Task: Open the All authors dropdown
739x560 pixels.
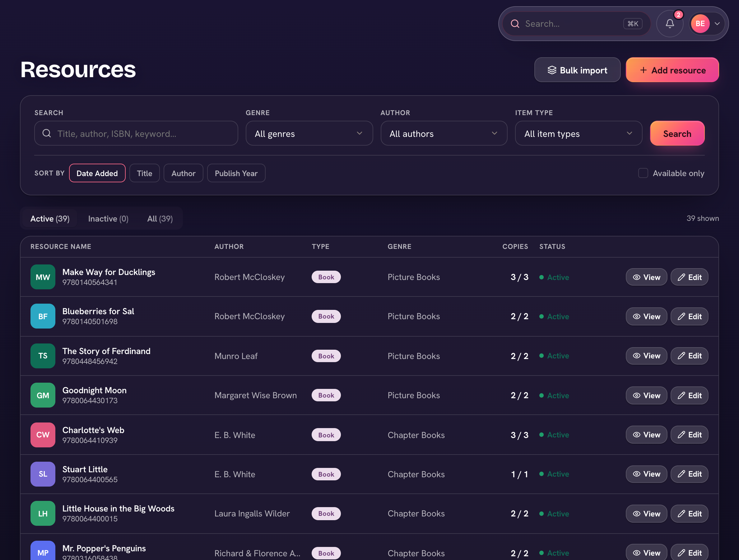Action: point(444,134)
